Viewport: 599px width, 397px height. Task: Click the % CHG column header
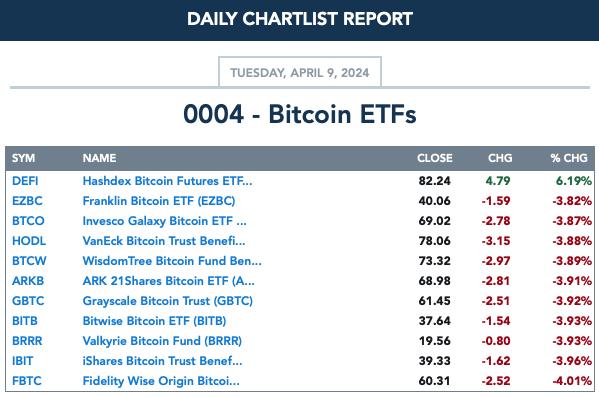tap(569, 158)
